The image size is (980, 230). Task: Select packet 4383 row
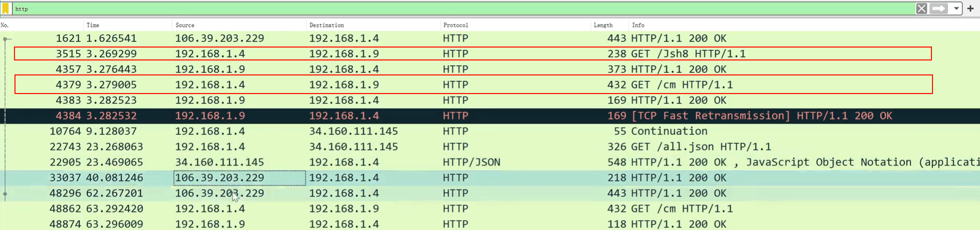coord(490,100)
